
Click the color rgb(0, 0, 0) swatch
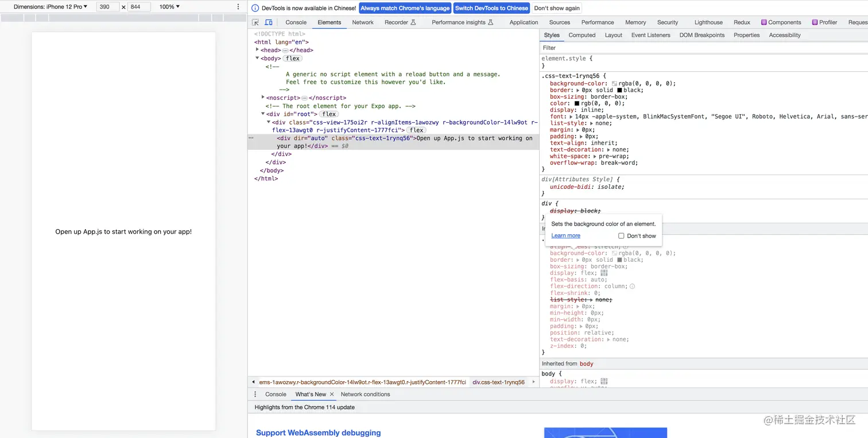577,103
